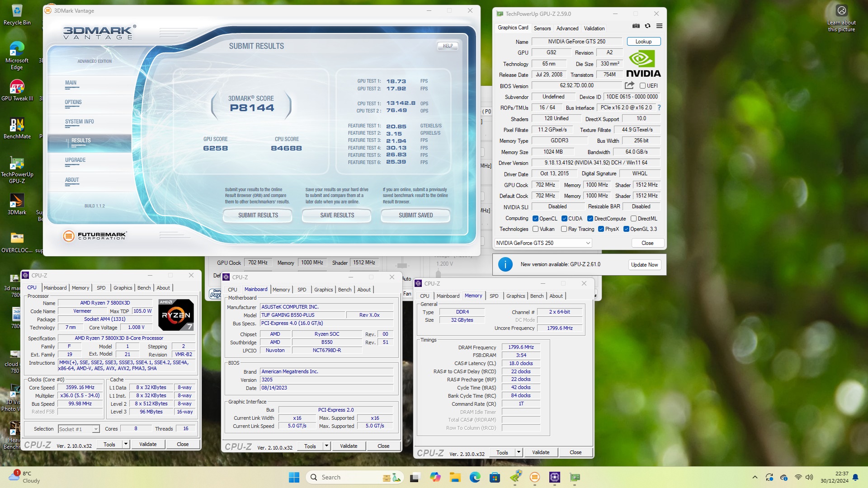Image resolution: width=868 pixels, height=488 pixels.
Task: Click the taskbar Search box
Action: click(354, 477)
